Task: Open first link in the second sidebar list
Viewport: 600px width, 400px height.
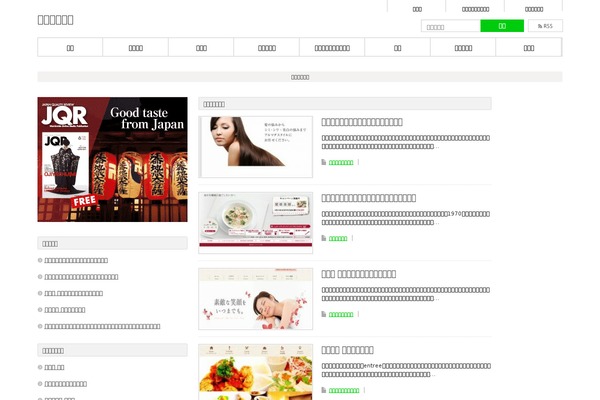Action: click(54, 367)
